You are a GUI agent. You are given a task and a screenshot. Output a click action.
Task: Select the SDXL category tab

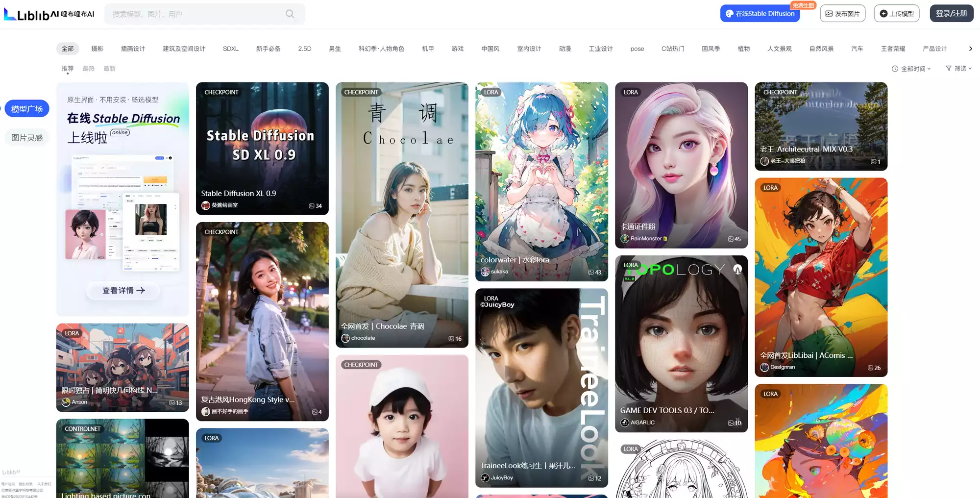point(231,49)
